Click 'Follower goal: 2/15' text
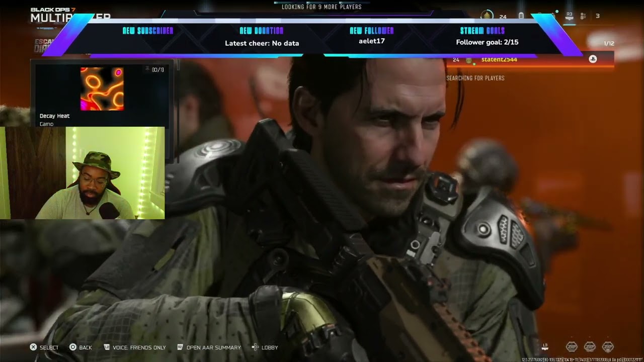The width and height of the screenshot is (644, 362). pyautogui.click(x=487, y=42)
